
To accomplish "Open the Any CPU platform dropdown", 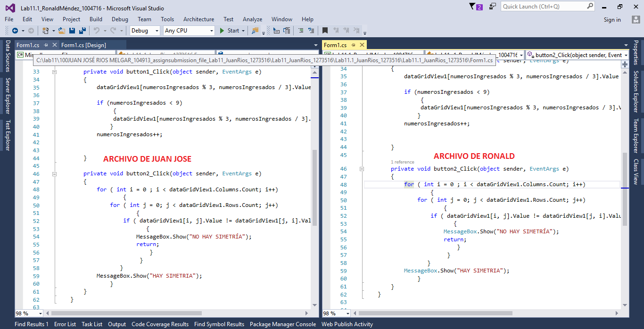I will (211, 31).
